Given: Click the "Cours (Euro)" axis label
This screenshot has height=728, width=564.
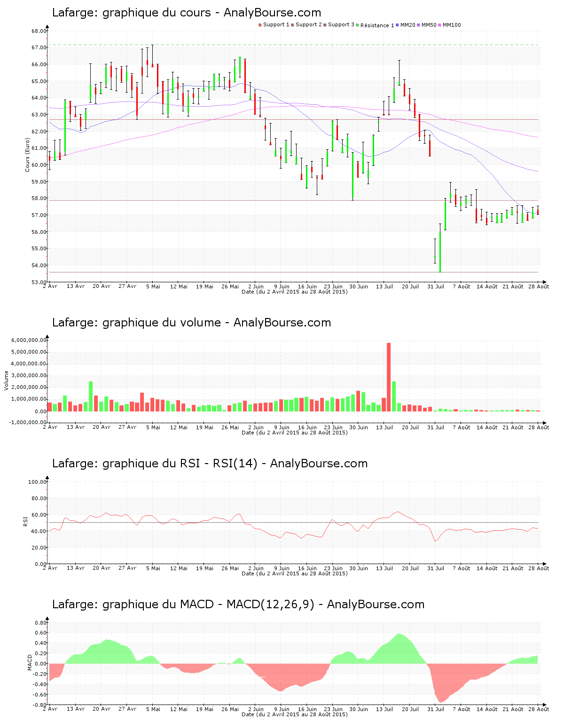Looking at the screenshot, I should click(27, 155).
